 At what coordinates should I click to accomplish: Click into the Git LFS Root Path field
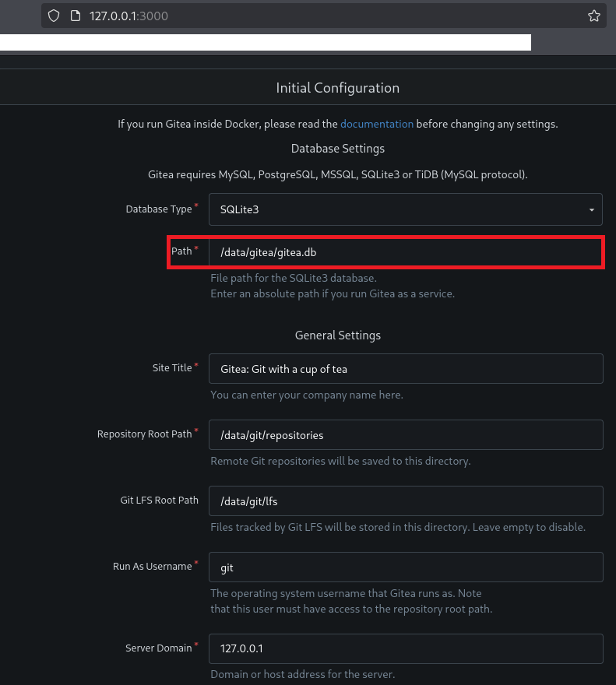pos(405,501)
